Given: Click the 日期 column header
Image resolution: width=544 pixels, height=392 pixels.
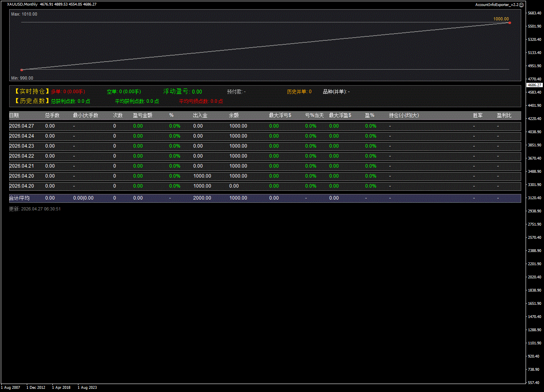Looking at the screenshot, I should coord(14,116).
